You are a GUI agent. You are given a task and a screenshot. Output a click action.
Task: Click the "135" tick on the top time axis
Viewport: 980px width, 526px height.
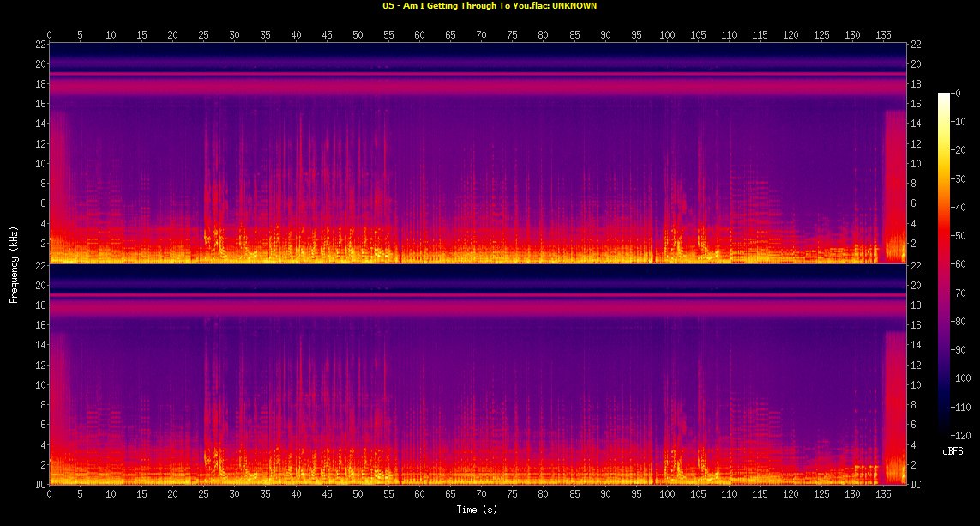pos(883,35)
